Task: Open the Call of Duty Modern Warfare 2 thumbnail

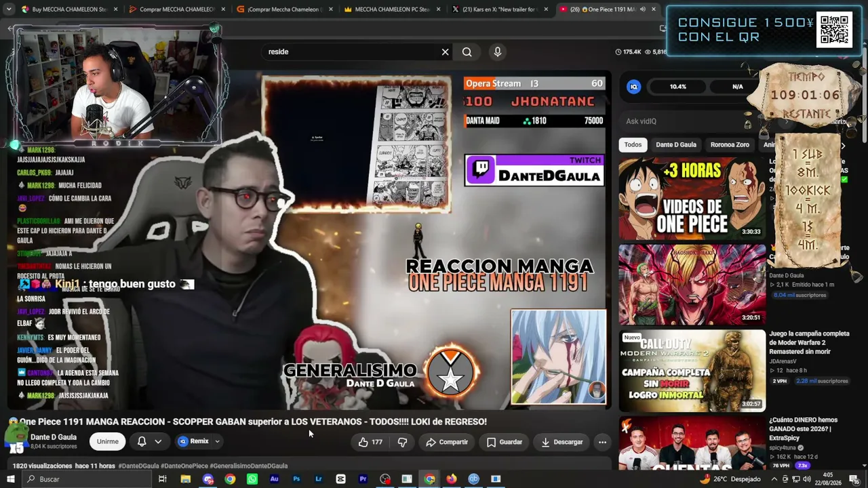Action: click(x=692, y=371)
